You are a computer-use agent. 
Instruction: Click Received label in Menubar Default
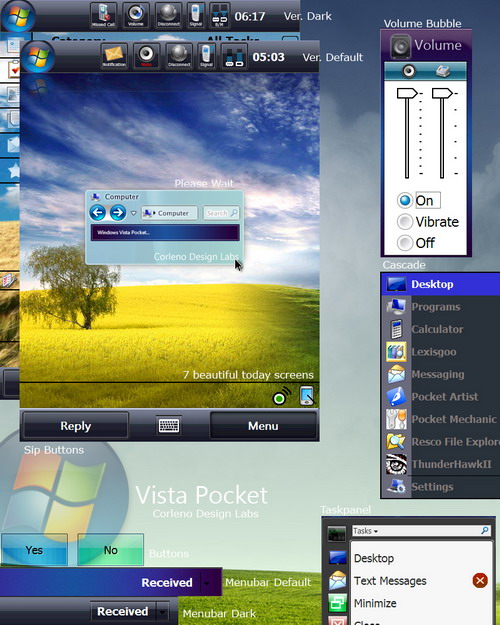[x=167, y=583]
